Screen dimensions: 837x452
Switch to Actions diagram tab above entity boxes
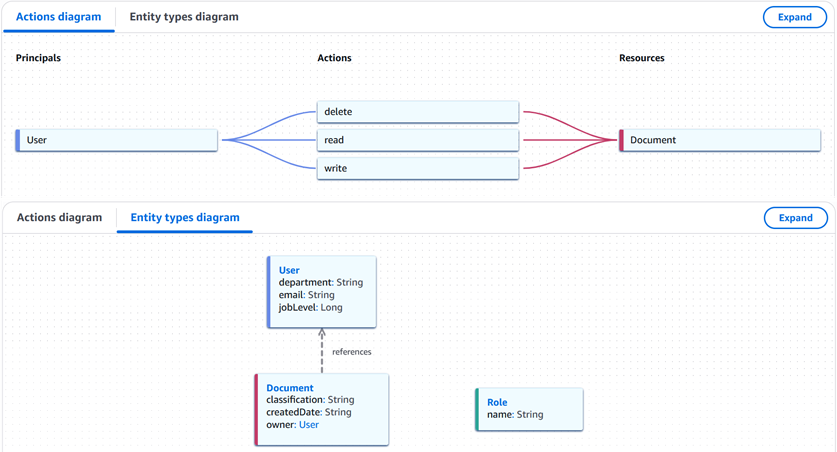point(59,217)
